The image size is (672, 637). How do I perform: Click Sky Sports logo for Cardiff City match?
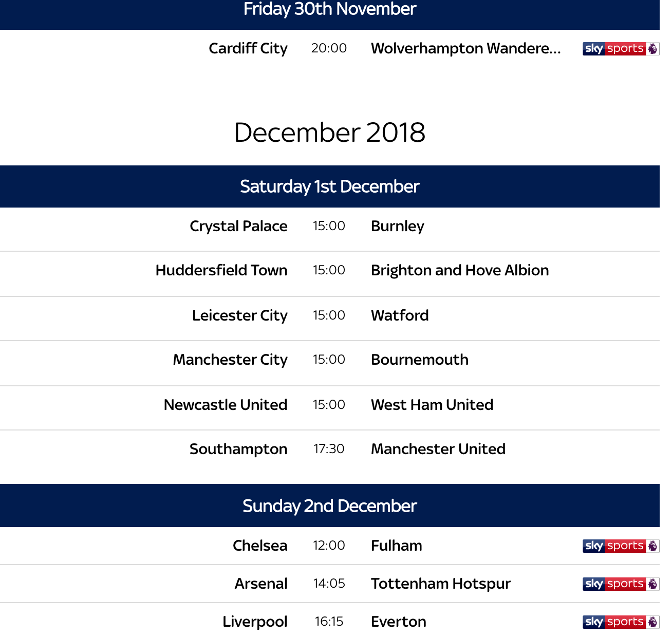point(621,49)
